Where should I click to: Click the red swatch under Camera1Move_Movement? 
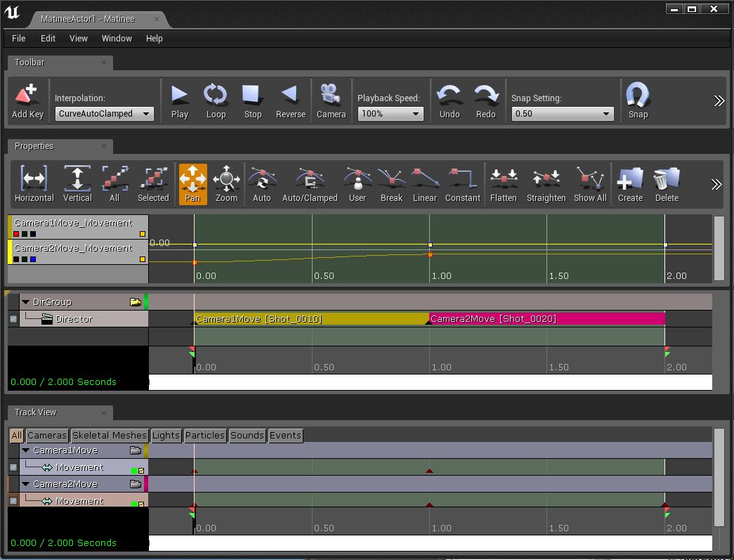click(16, 233)
